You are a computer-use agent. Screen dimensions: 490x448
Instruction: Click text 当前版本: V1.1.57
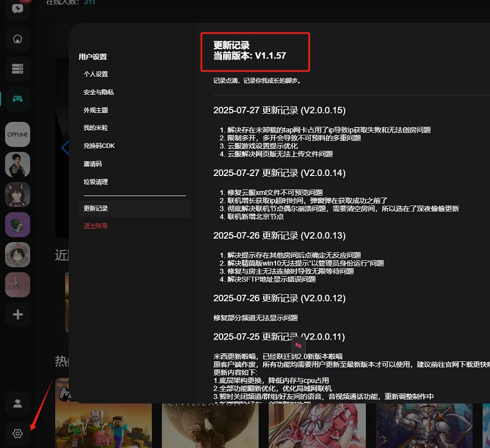(x=250, y=56)
